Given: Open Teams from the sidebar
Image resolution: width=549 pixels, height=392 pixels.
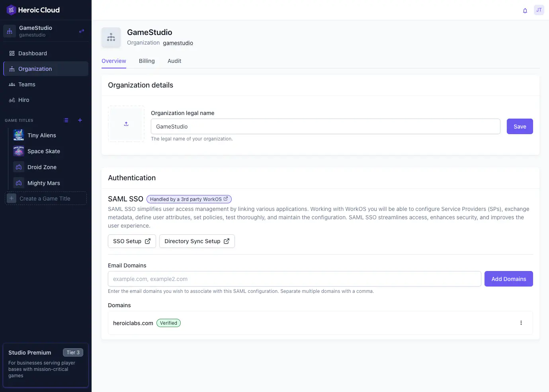Looking at the screenshot, I should [27, 84].
